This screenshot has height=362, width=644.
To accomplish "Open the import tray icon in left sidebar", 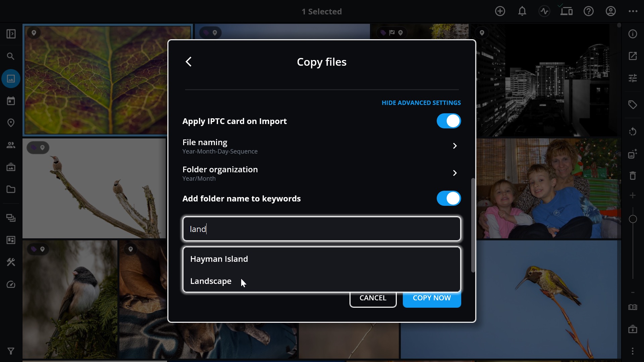I will tap(11, 167).
